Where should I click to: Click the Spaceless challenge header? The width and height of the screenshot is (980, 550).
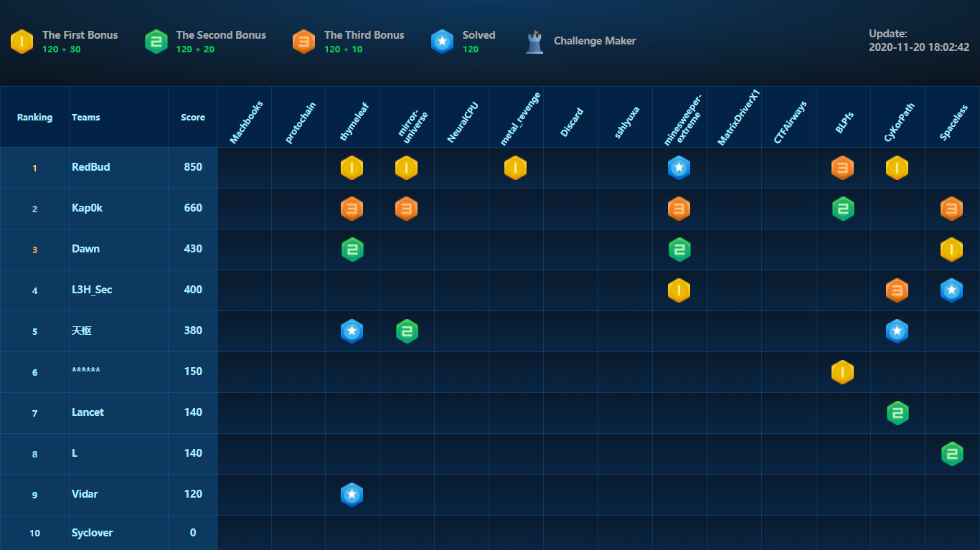click(953, 122)
